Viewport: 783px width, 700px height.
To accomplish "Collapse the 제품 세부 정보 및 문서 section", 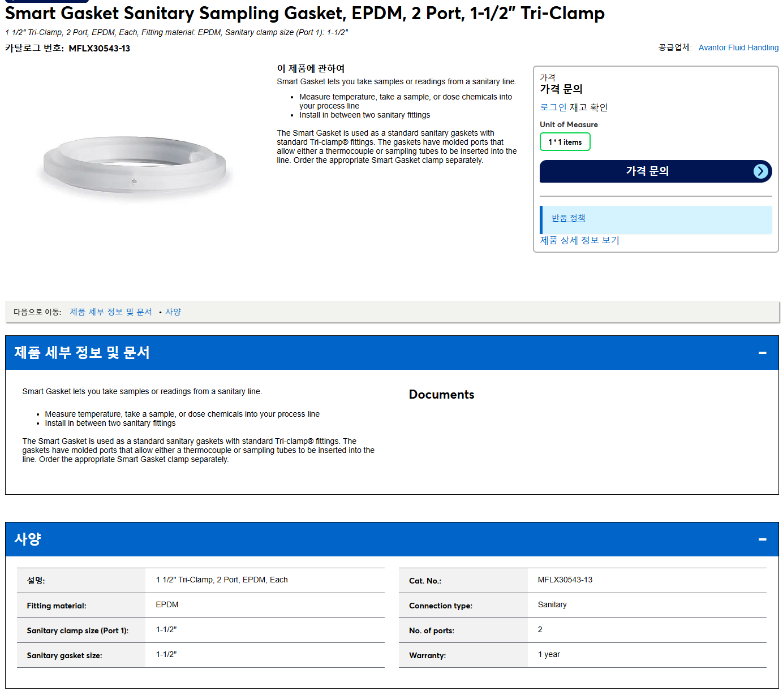I will click(762, 353).
